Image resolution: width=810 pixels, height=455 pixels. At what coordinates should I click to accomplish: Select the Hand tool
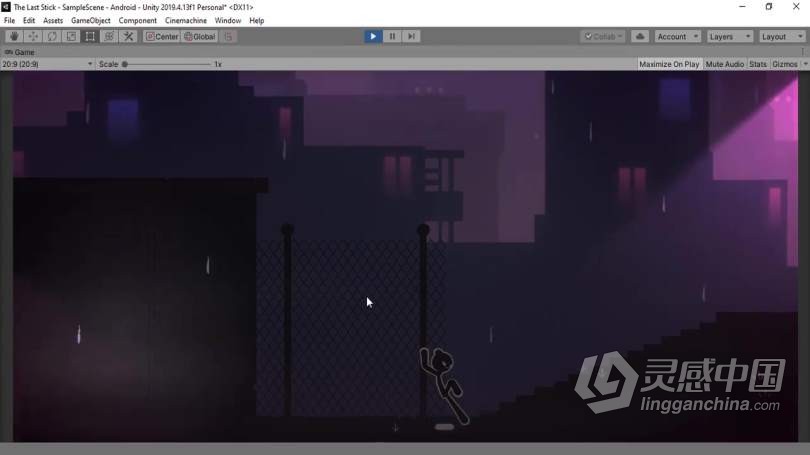(x=14, y=36)
